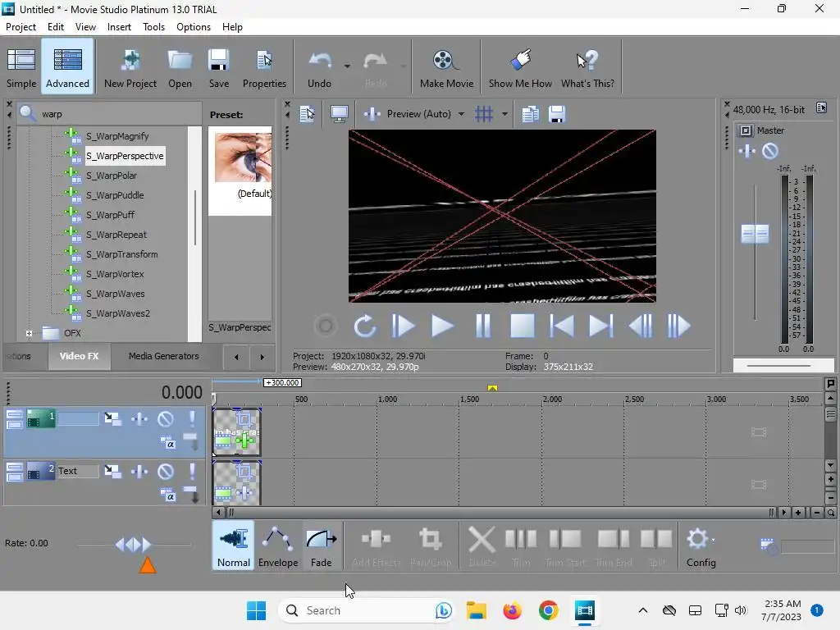
Task: Open File Explorer from the taskbar
Action: (477, 610)
